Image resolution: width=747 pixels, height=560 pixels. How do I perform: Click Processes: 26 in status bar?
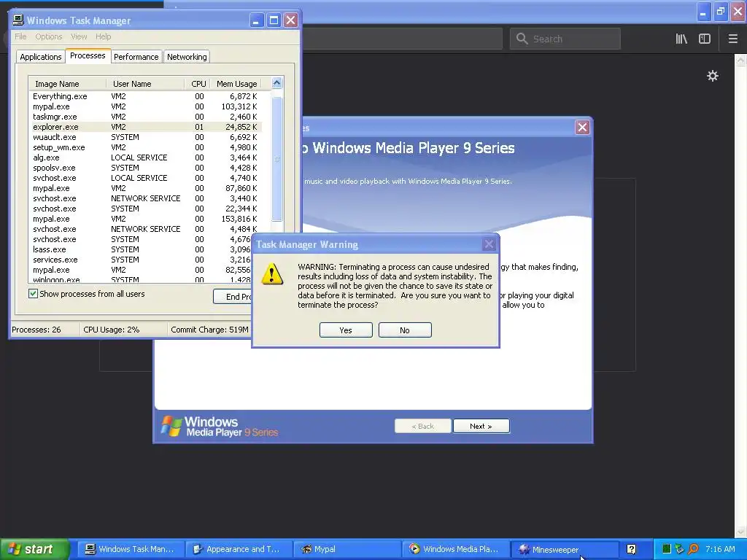click(36, 330)
